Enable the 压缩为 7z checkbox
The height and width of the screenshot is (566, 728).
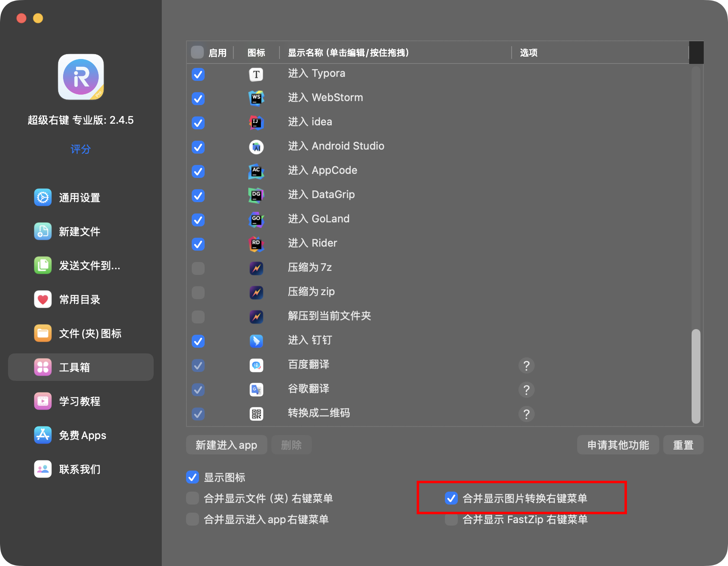(198, 268)
